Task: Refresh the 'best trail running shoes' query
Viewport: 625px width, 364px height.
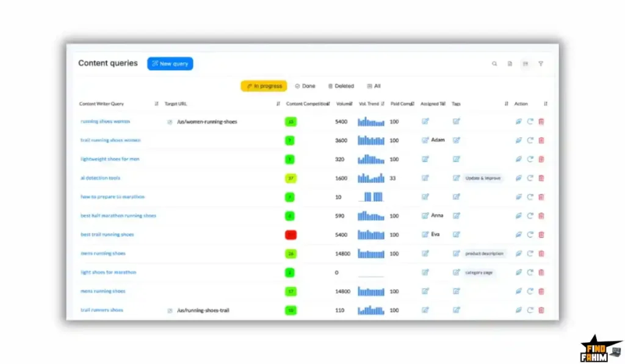Action: point(530,234)
